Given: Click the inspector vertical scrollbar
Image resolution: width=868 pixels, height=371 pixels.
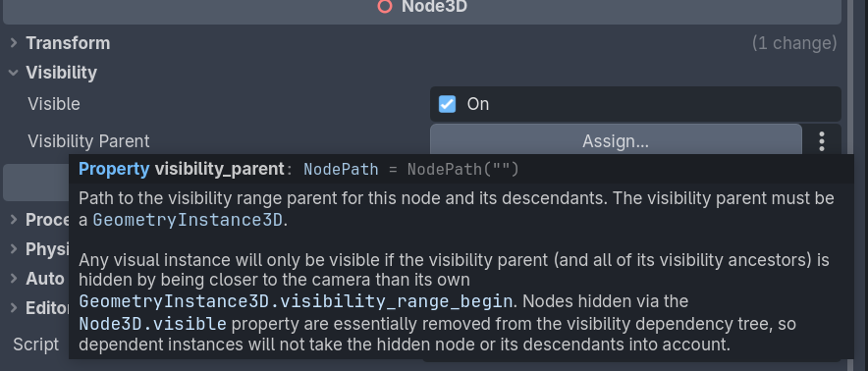Looking at the screenshot, I should (x=852, y=166).
